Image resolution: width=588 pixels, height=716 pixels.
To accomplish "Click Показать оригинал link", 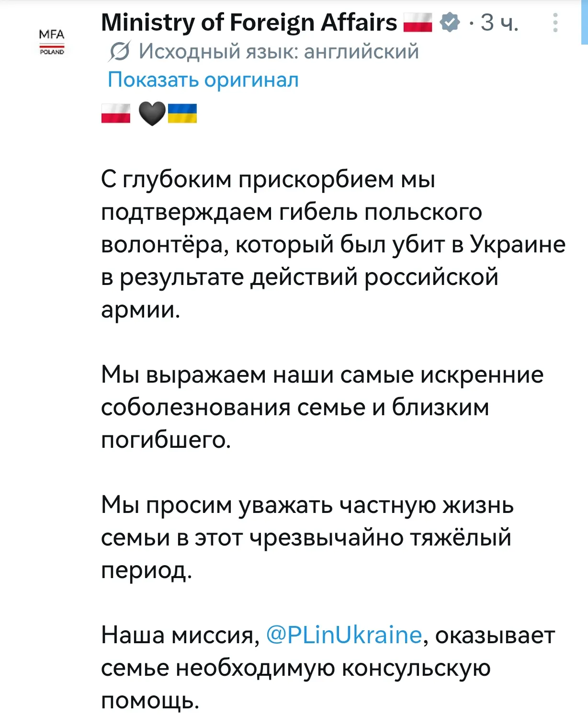I will pos(203,80).
